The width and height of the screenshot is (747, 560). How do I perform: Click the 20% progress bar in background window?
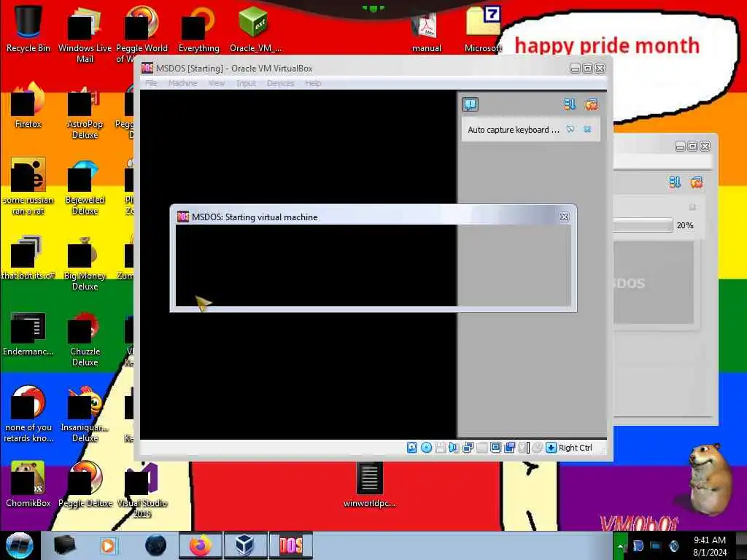[643, 225]
